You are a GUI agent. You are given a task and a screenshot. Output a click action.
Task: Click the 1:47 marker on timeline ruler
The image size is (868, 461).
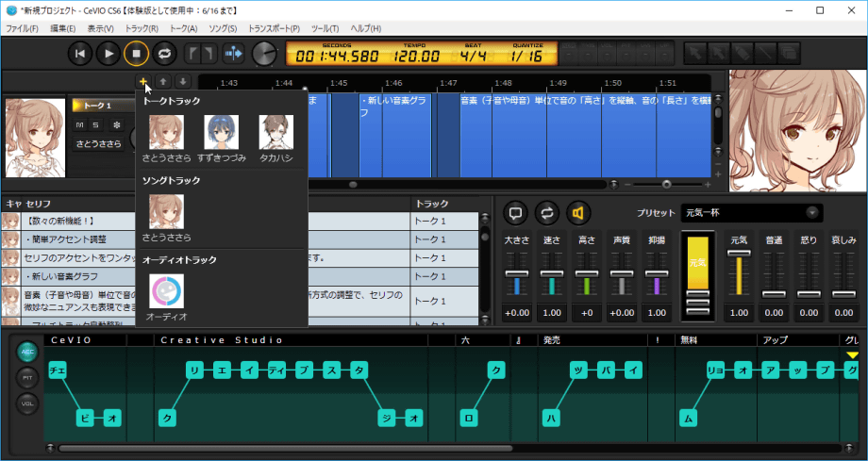click(449, 83)
